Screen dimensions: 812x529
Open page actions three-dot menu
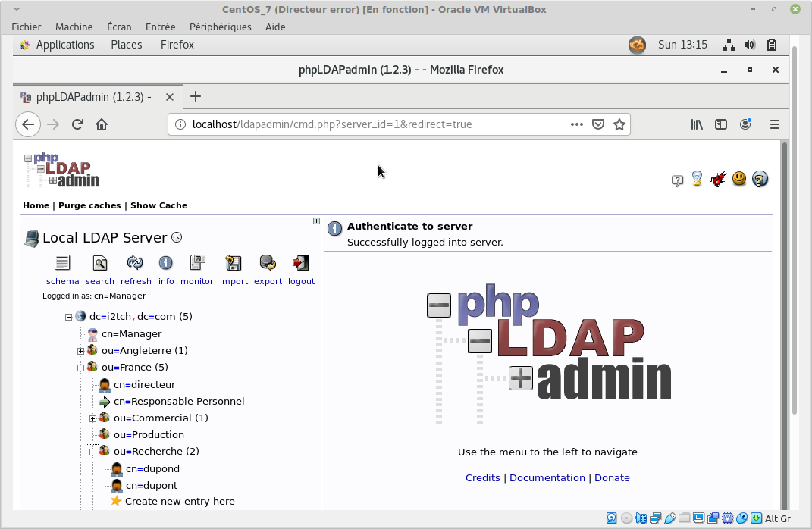coord(576,124)
